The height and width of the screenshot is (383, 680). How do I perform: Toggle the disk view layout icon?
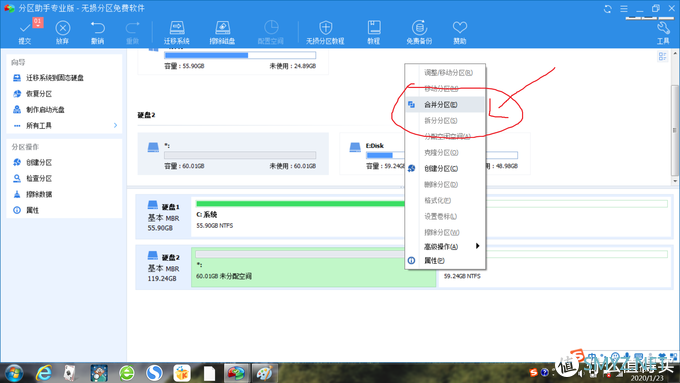coord(662,56)
